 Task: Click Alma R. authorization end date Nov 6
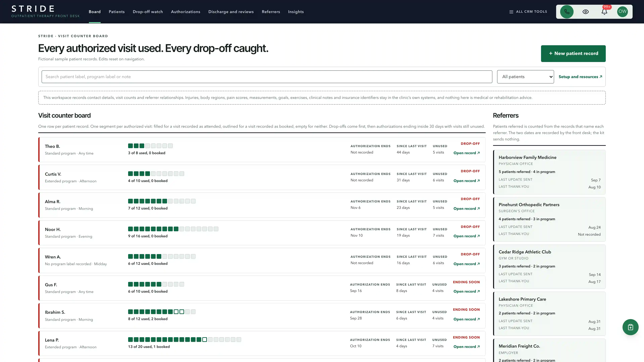(356, 208)
